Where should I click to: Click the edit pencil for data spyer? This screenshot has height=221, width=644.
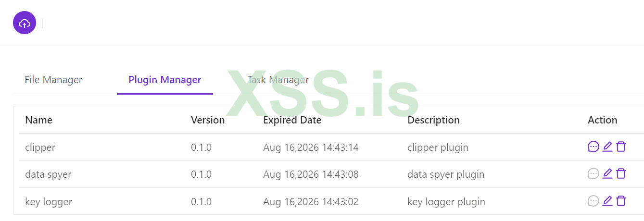pyautogui.click(x=607, y=173)
